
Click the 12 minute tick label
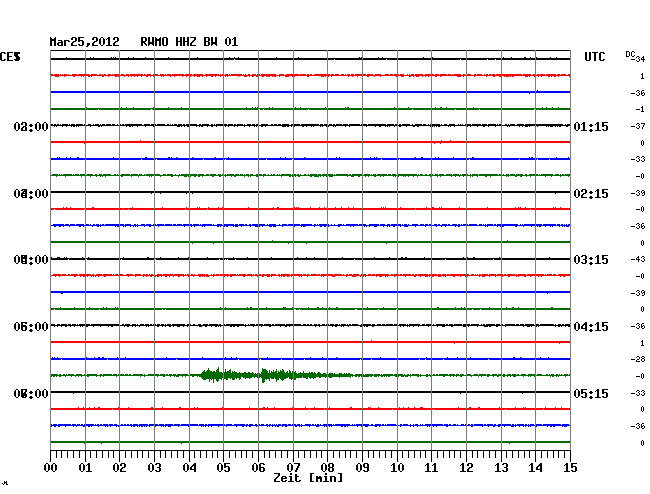pos(466,468)
